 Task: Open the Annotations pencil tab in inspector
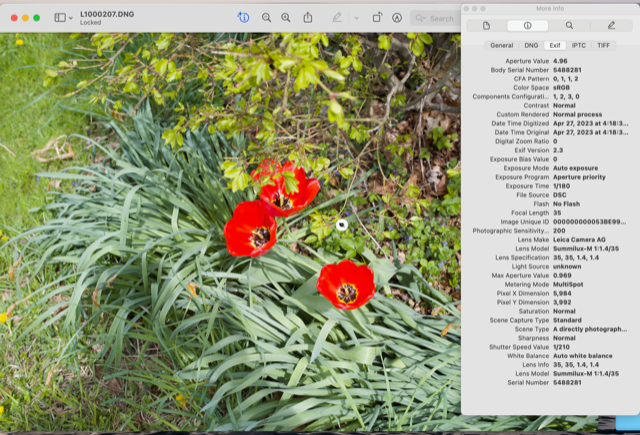pyautogui.click(x=611, y=25)
